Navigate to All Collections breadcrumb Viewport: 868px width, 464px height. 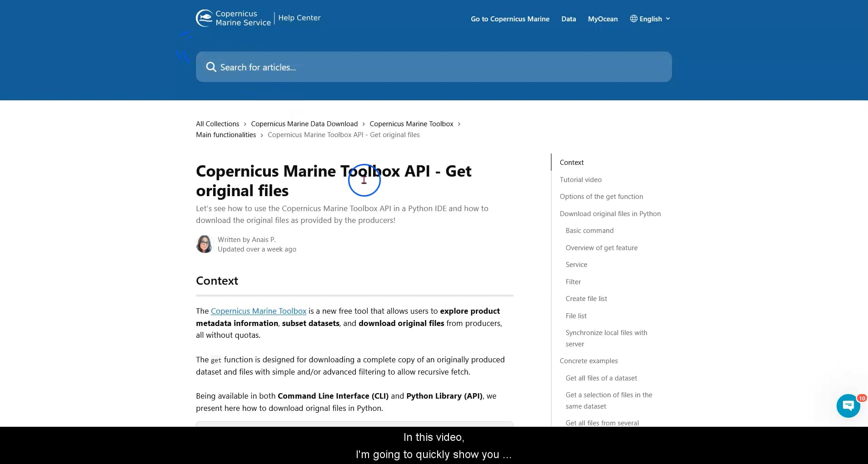point(217,123)
